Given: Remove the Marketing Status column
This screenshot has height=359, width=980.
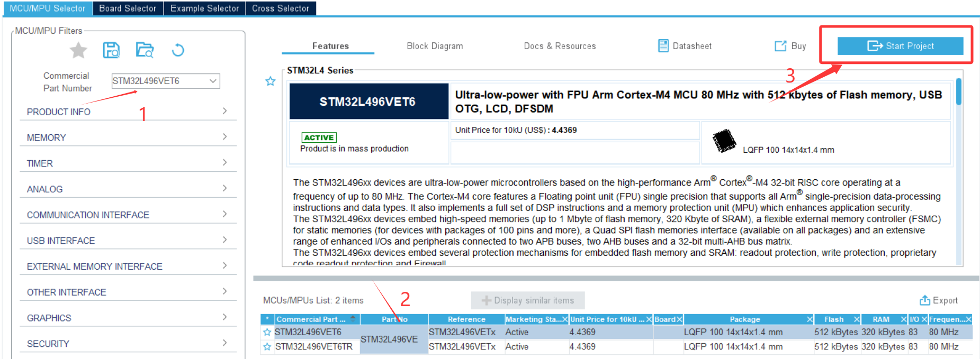Looking at the screenshot, I should point(564,319).
